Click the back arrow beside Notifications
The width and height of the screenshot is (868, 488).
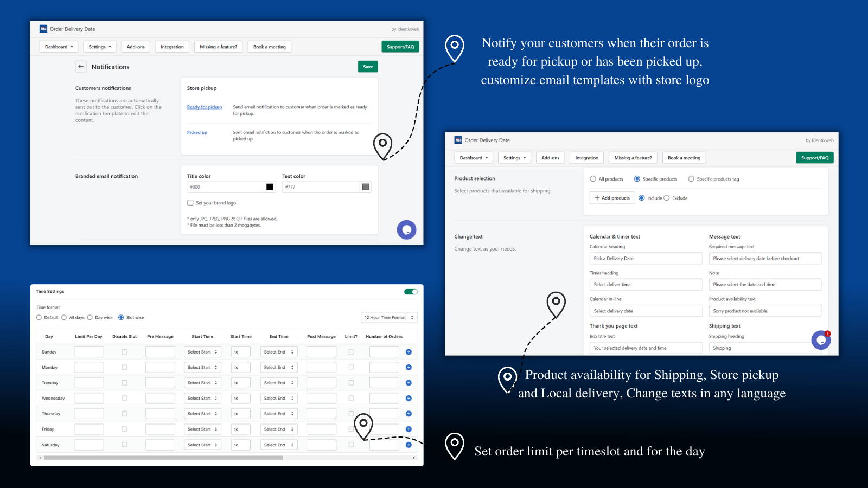pos(81,67)
